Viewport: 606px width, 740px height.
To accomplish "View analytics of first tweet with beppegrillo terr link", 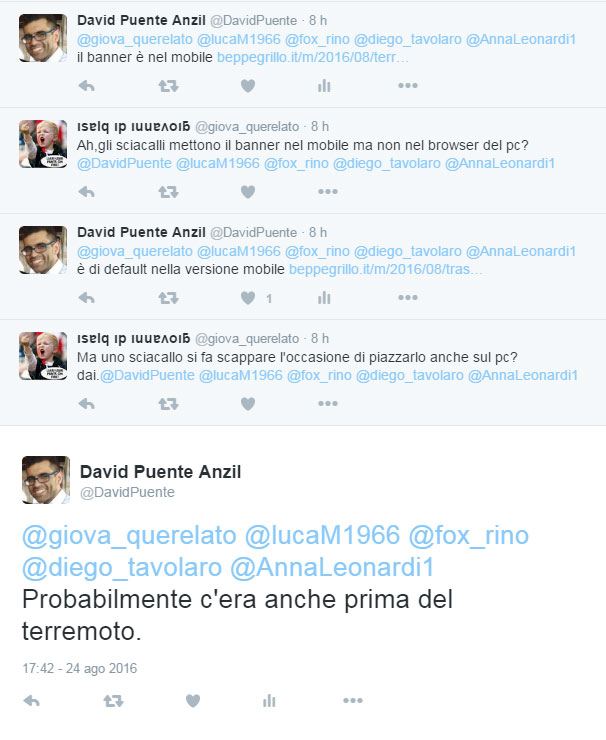I will 324,86.
